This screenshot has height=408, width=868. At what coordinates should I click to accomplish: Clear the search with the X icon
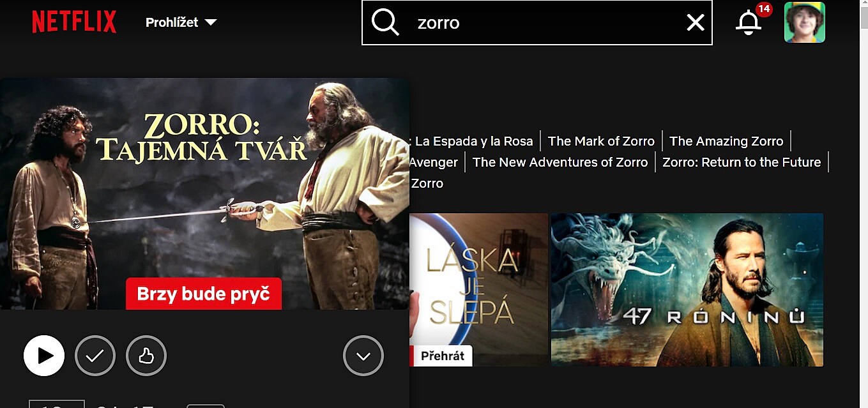coord(695,23)
